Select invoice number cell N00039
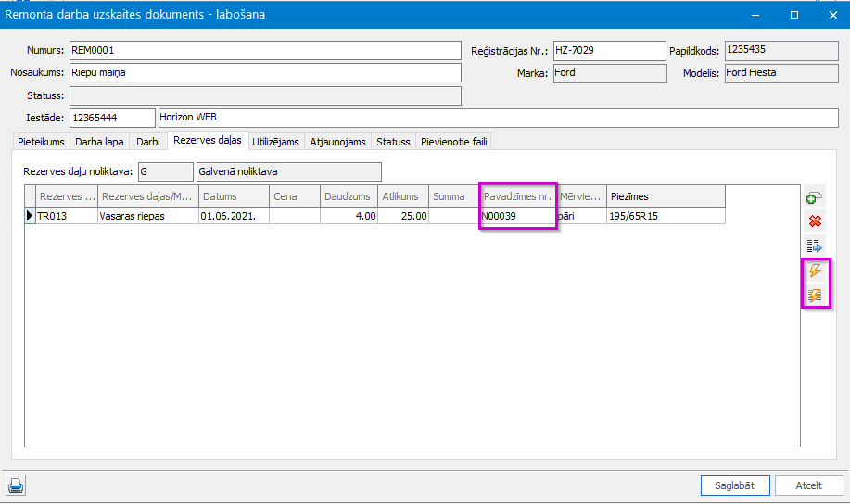Image resolution: width=850 pixels, height=504 pixels. [x=518, y=216]
